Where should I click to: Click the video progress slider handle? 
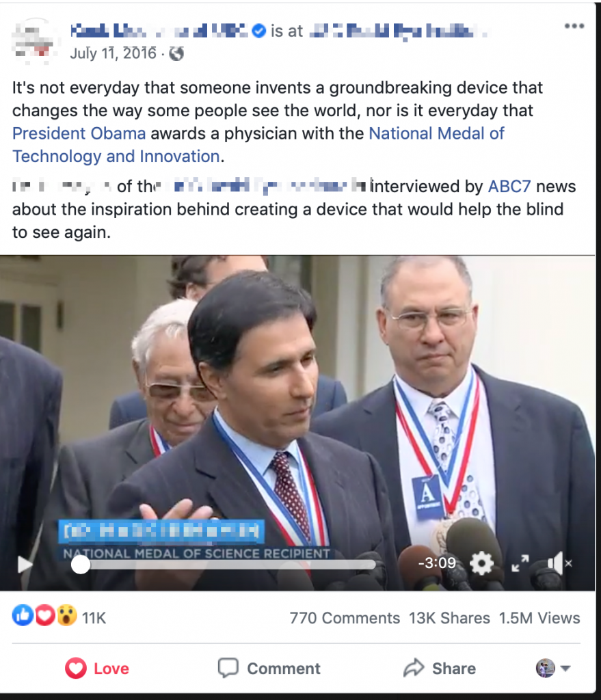[x=81, y=565]
